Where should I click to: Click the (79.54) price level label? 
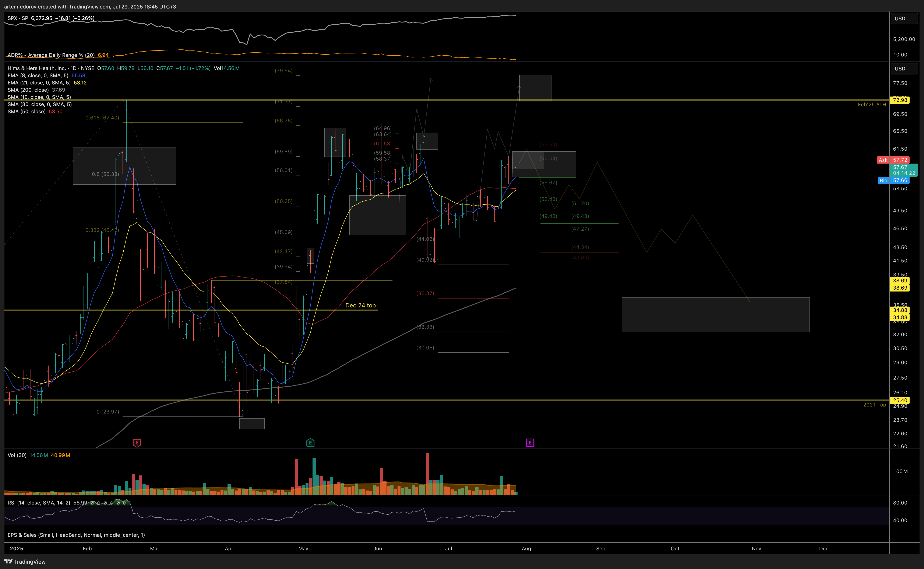283,70
